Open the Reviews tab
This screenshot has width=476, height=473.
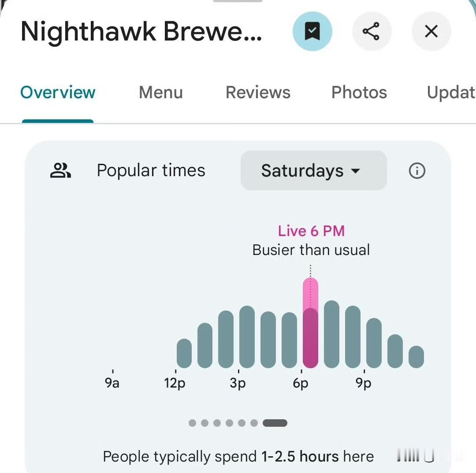tap(258, 92)
